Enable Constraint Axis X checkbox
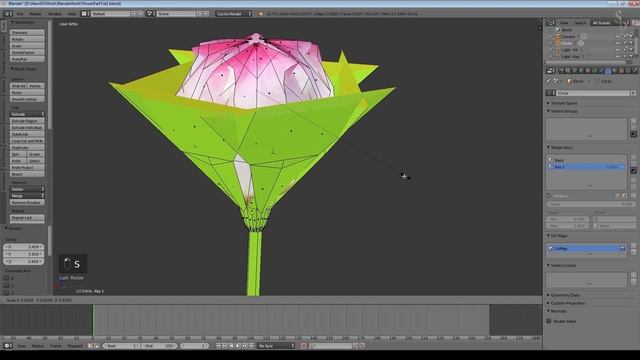This screenshot has width=640, height=360. (7, 278)
